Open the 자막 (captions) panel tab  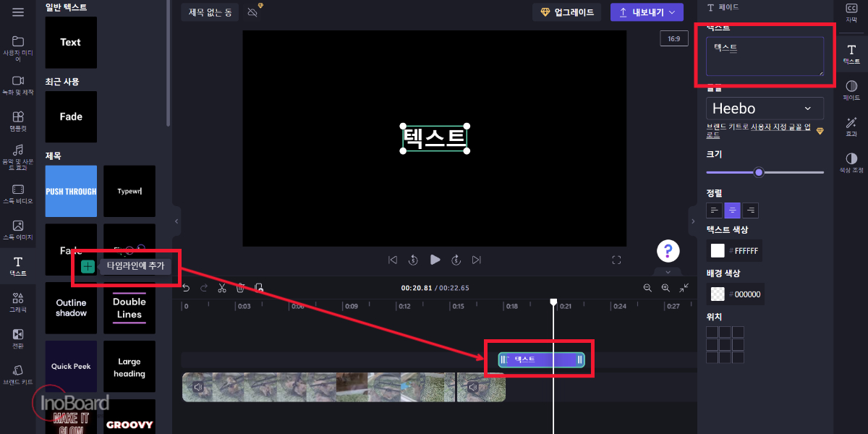[x=851, y=12]
